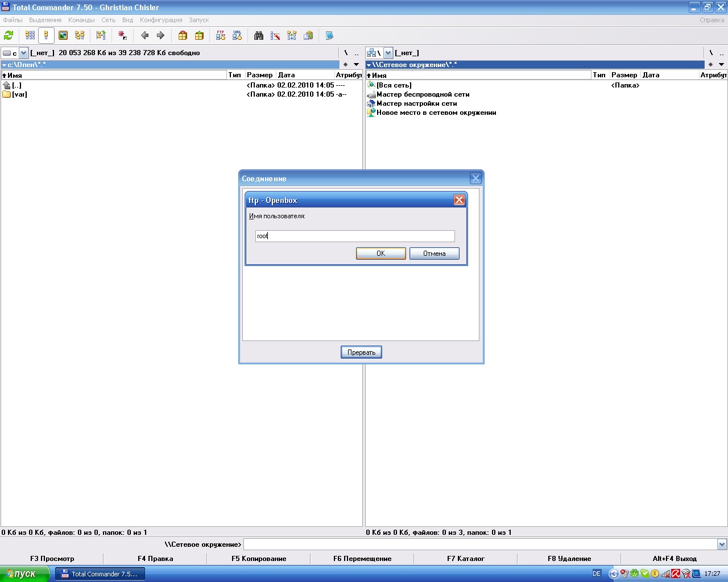Click the tree icon with green arrow
Viewport: 728px width, 582px height.
[101, 35]
